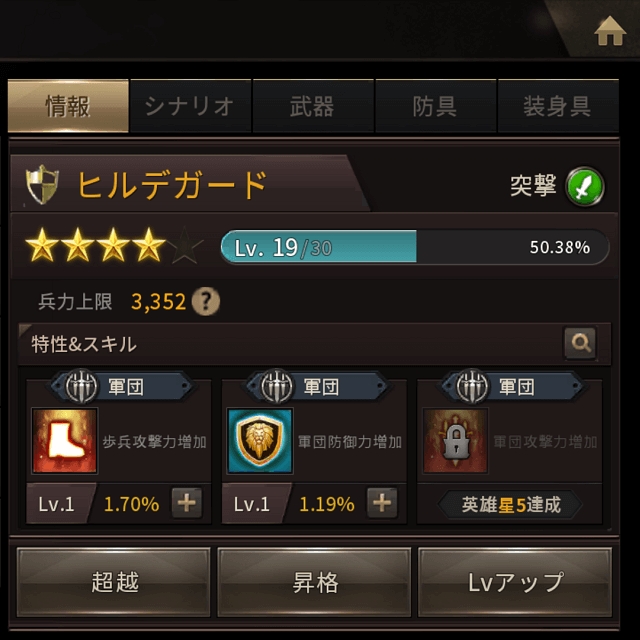This screenshot has width=640, height=640.
Task: Click the 超越 button
Action: pyautogui.click(x=113, y=582)
